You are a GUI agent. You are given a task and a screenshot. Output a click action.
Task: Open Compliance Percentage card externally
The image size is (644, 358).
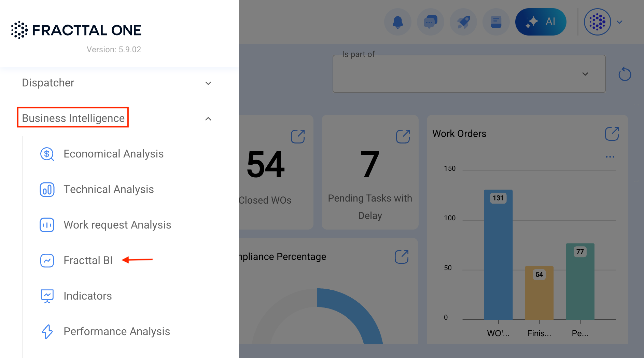(x=402, y=257)
